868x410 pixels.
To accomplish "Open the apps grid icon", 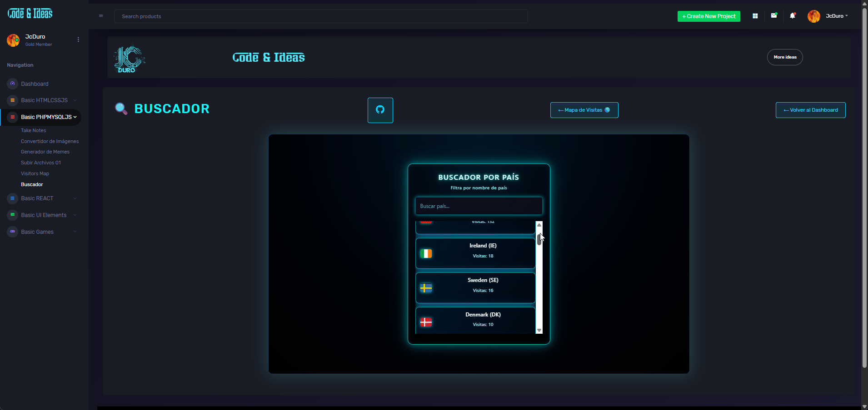I will tap(755, 16).
